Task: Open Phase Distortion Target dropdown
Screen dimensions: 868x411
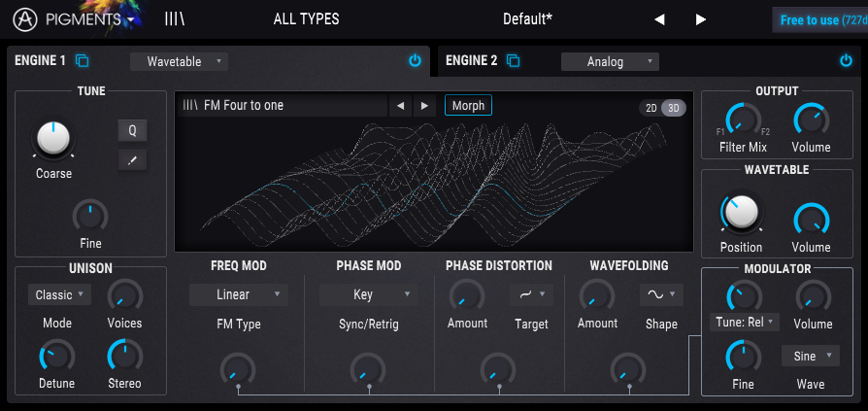Action: tap(531, 294)
